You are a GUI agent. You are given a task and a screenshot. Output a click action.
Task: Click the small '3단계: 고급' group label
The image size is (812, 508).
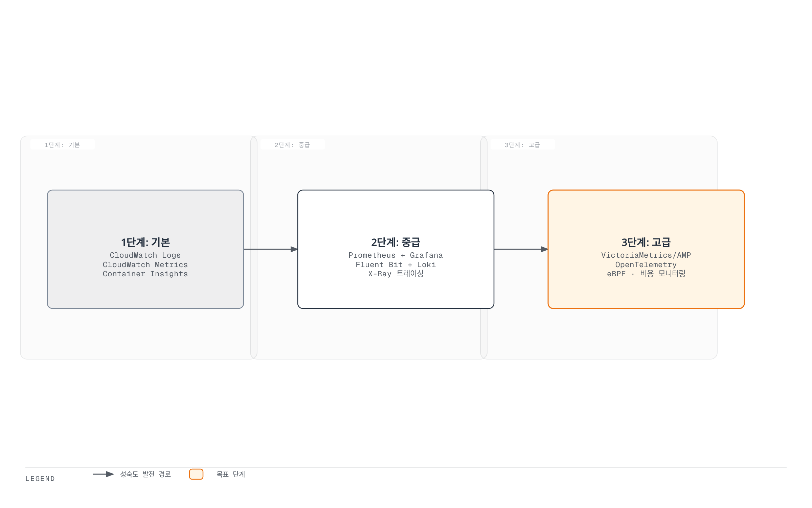pyautogui.click(x=522, y=145)
